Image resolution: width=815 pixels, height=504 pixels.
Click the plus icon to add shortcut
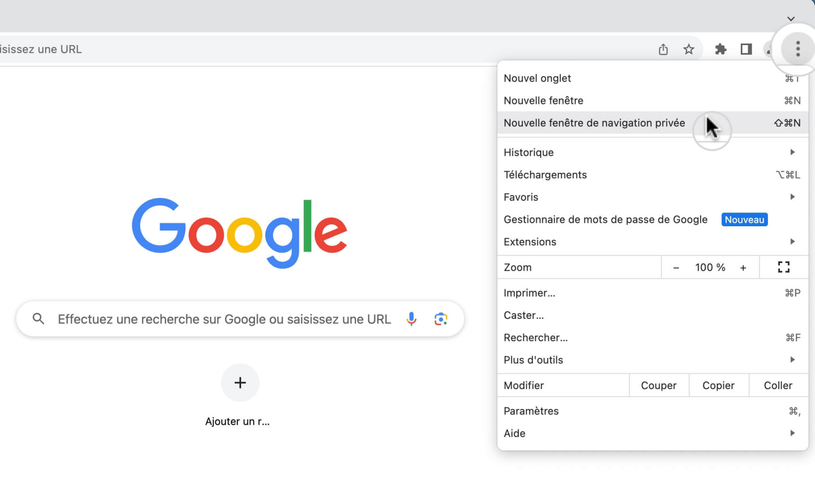(240, 383)
